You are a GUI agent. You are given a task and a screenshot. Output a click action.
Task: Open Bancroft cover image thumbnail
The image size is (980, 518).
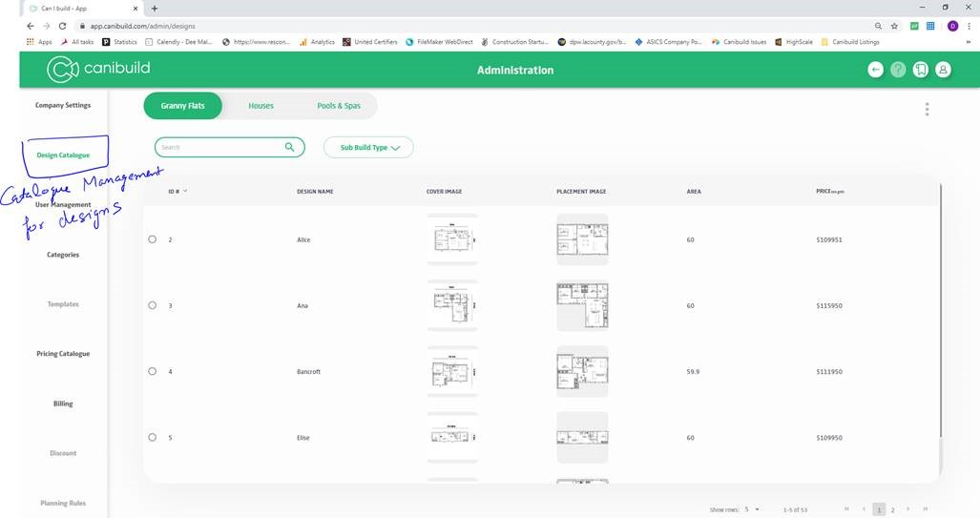(452, 371)
